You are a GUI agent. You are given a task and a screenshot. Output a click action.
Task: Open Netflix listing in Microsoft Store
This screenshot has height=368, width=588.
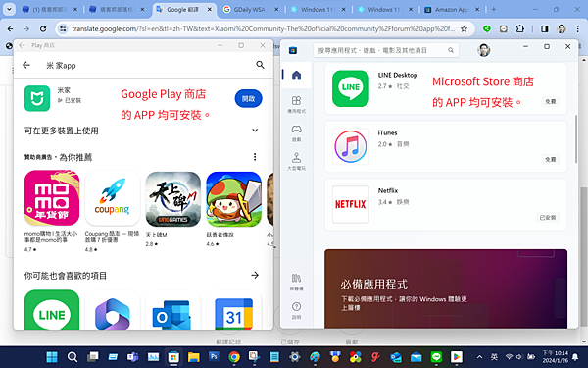coord(446,204)
